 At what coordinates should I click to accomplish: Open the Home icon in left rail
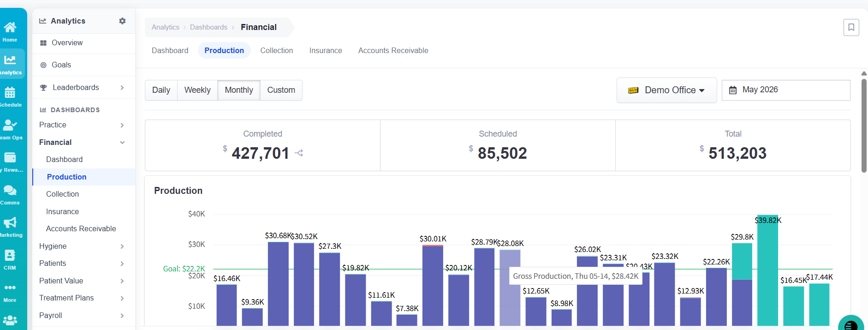click(x=10, y=27)
